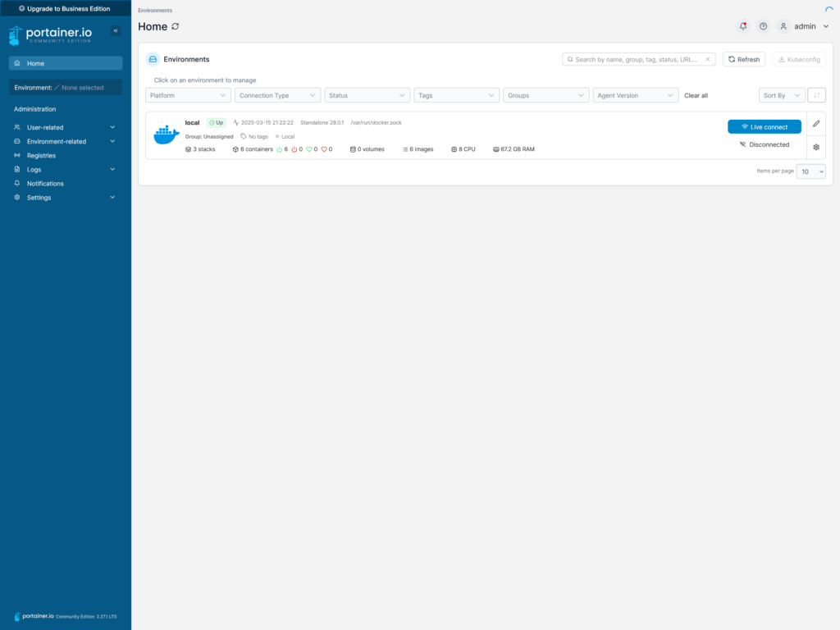Open Registries in the sidebar
This screenshot has width=840, height=630.
click(41, 155)
